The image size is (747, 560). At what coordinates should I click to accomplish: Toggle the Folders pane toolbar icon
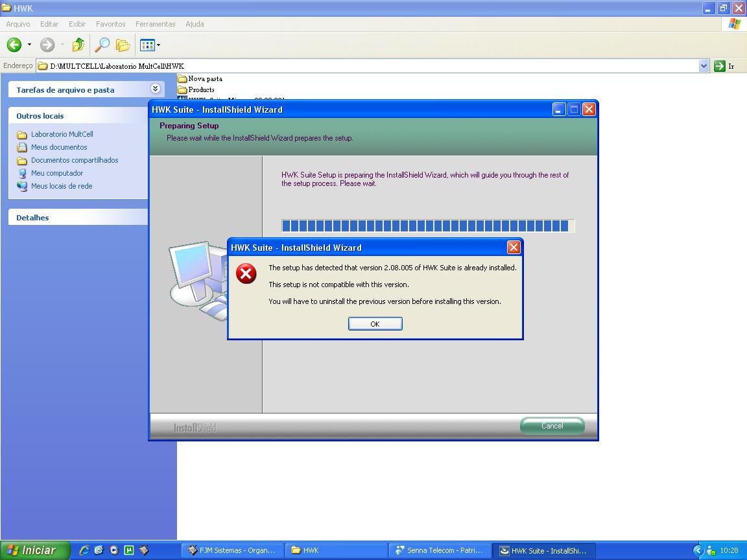coord(123,45)
